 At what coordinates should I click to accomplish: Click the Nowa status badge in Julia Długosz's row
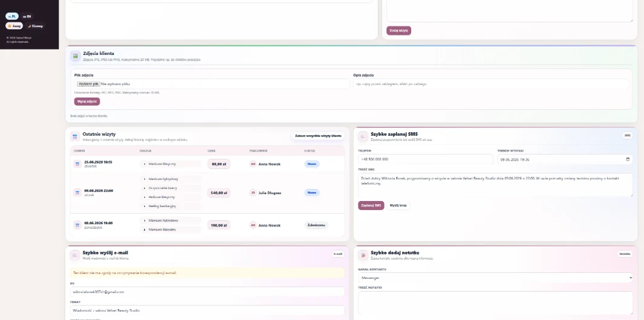312,193
